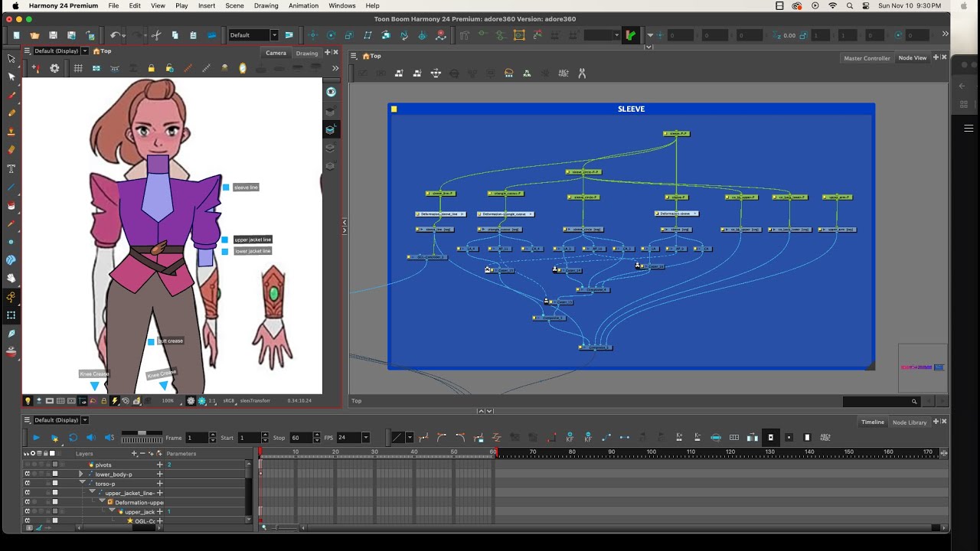
Task: Adjust the Timeline zoom slider
Action: click(276, 527)
